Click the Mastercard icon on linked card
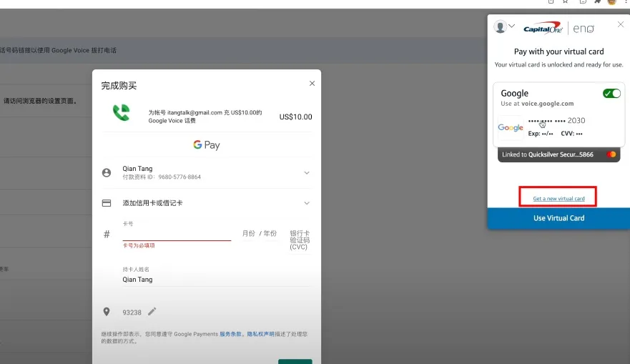The image size is (630, 364). 611,154
